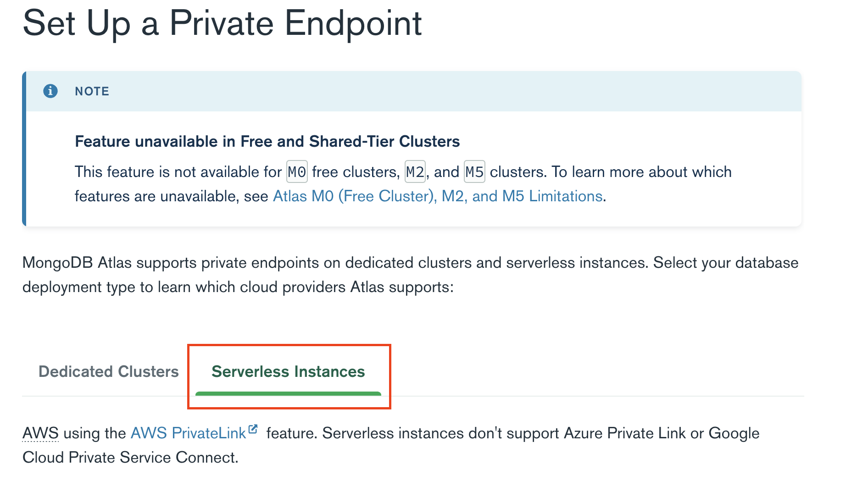This screenshot has height=486, width=868.
Task: Click the M0 code label in the note
Action: (x=297, y=172)
